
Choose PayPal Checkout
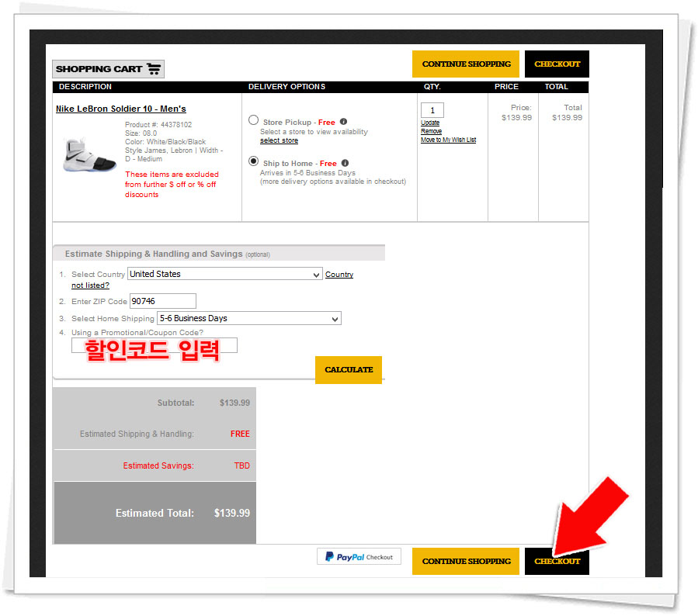[359, 556]
